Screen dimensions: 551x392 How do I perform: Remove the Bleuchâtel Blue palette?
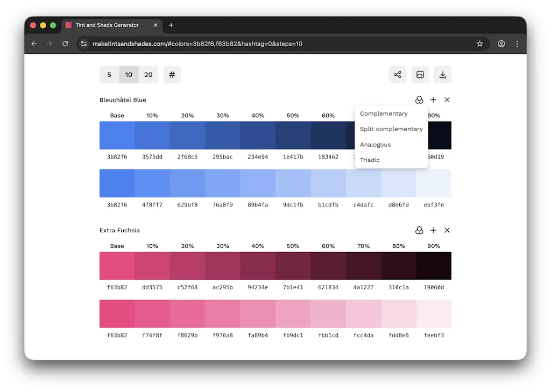pos(447,99)
